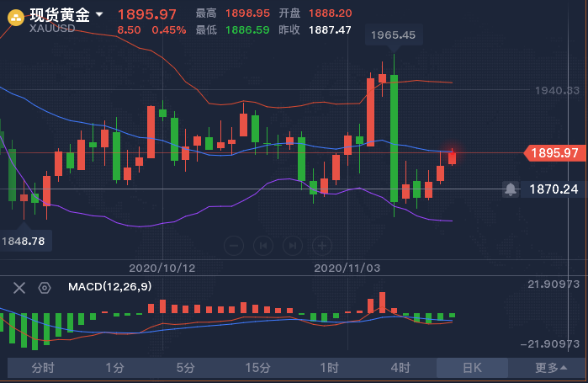Click the gold XAUUSD symbol icon
This screenshot has height=383, width=588.
pyautogui.click(x=16, y=17)
